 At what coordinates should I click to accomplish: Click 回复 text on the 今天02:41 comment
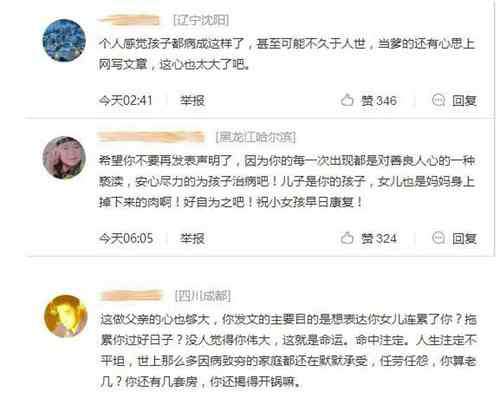pos(464,100)
